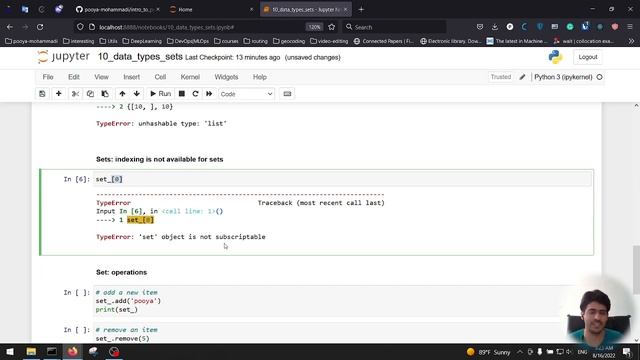Go back in the browser
Viewport: 640px width, 360px height.
click(10, 27)
